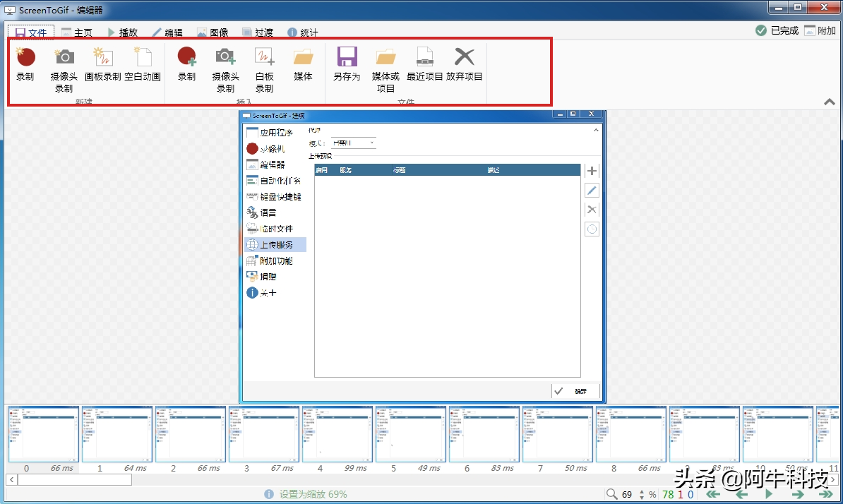Click the 已完成 status indicator
This screenshot has height=504, width=843.
[777, 30]
